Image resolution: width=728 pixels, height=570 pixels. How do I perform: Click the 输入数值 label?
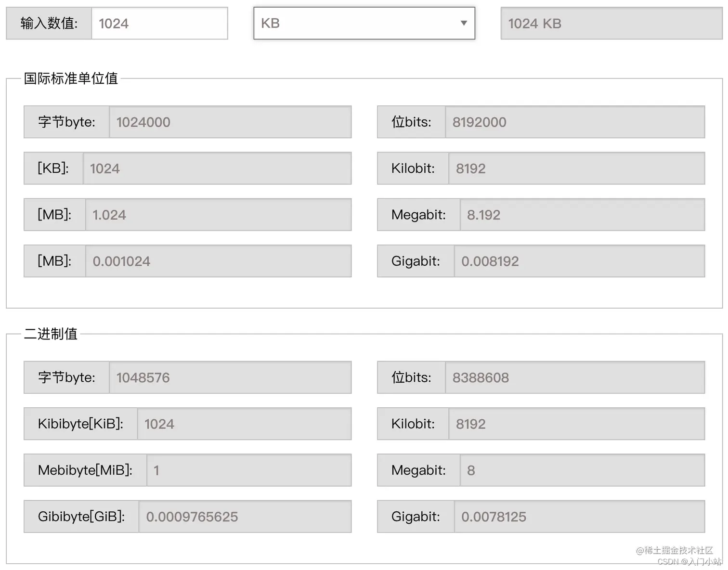[49, 23]
